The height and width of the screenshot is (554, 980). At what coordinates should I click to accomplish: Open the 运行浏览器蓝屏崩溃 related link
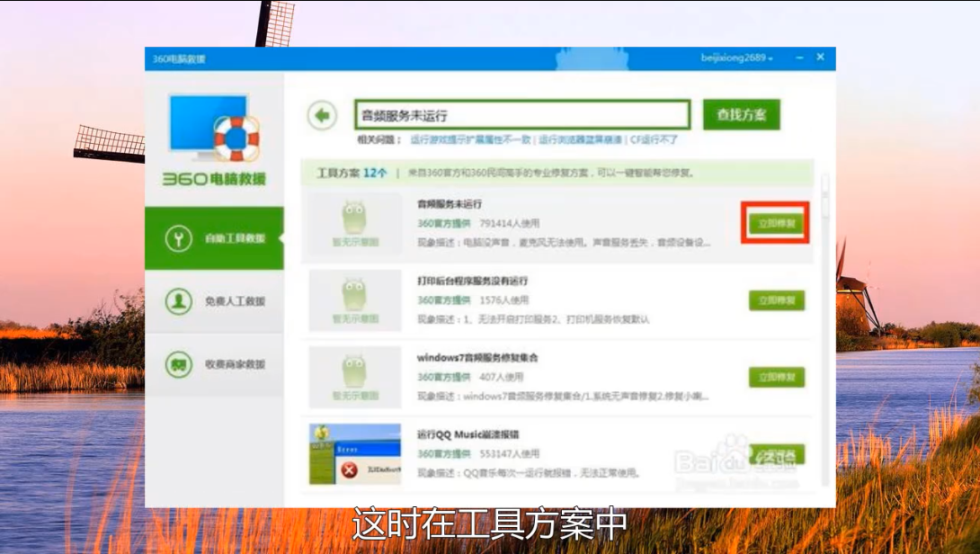point(580,140)
